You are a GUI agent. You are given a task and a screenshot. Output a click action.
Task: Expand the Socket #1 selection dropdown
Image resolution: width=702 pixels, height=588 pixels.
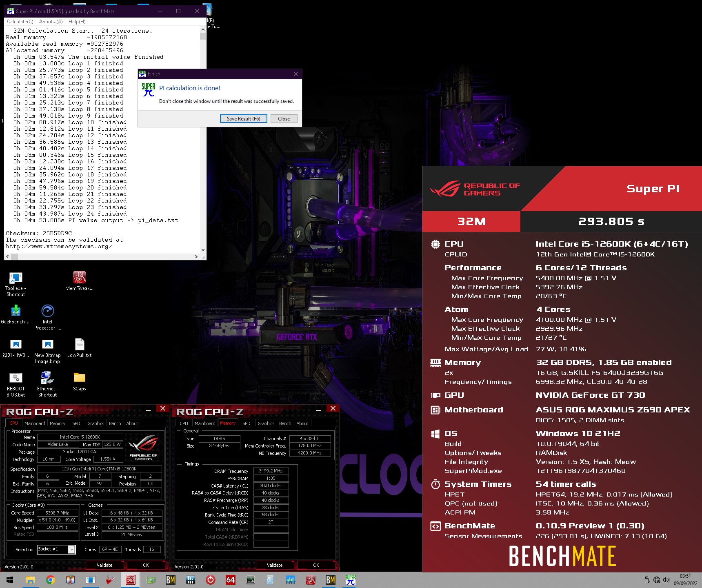[71, 549]
